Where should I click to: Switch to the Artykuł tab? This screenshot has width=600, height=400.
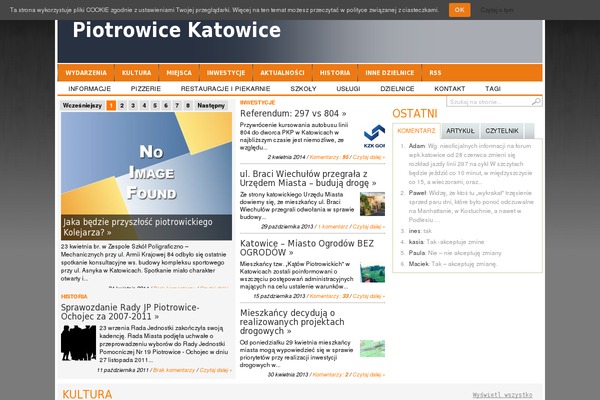pos(460,131)
